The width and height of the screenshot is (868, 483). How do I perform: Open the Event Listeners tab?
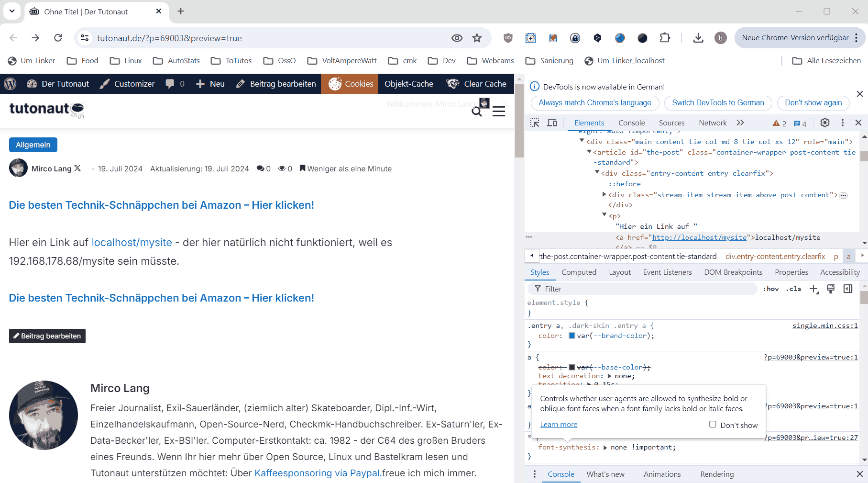click(667, 272)
